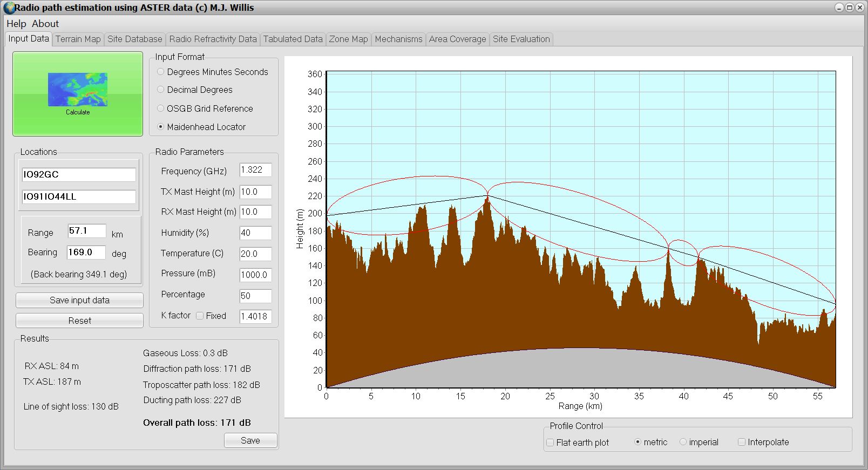
Task: Choose the Decimal Degrees option
Action: (x=160, y=90)
